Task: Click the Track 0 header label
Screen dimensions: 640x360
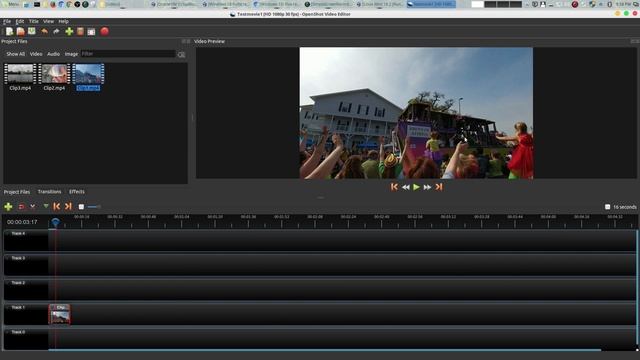Action: pyautogui.click(x=18, y=332)
